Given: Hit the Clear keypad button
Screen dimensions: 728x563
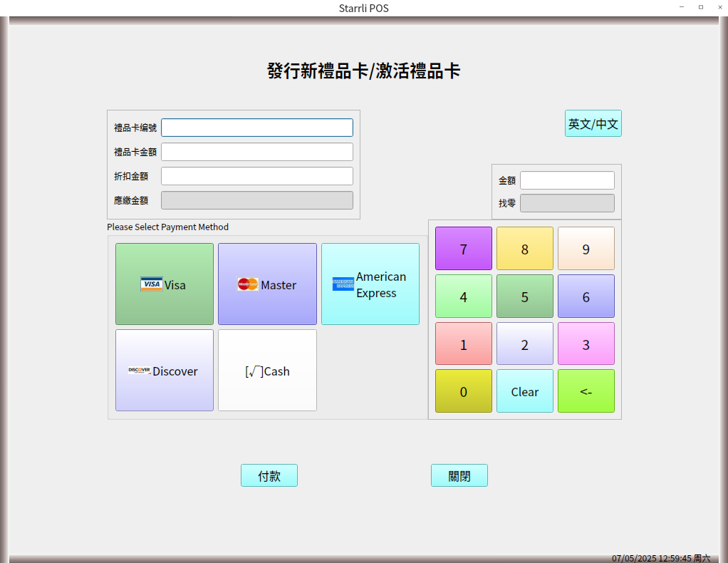Looking at the screenshot, I should pos(524,391).
